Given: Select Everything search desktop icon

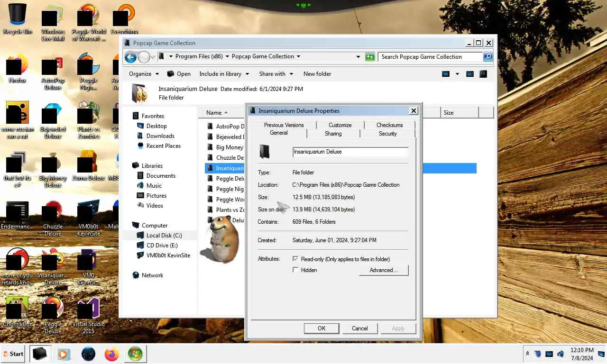Looking at the screenshot, I should 124,20.
